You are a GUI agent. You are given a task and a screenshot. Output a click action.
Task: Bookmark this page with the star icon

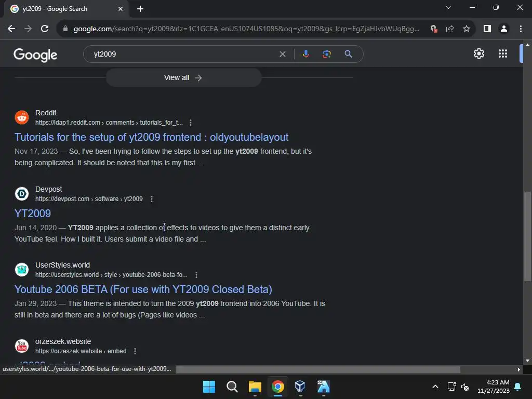[467, 29]
